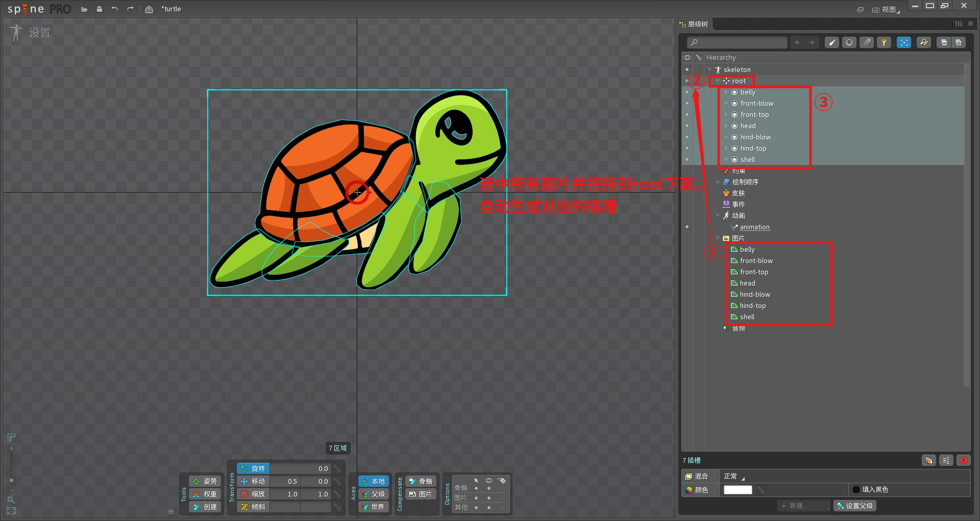This screenshot has height=521, width=980.
Task: Click into the tree search field
Action: pyautogui.click(x=737, y=42)
